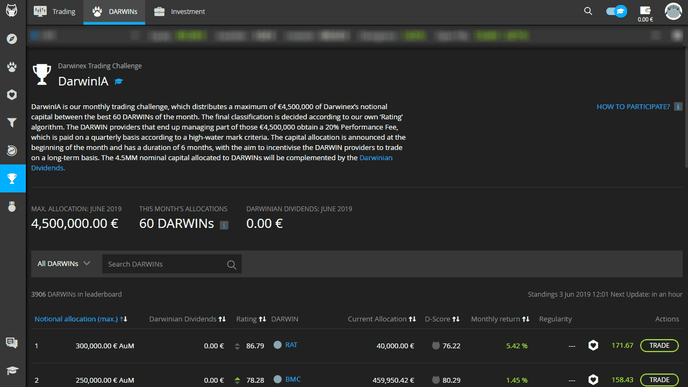
Task: Open the user profile avatar
Action: point(673,11)
